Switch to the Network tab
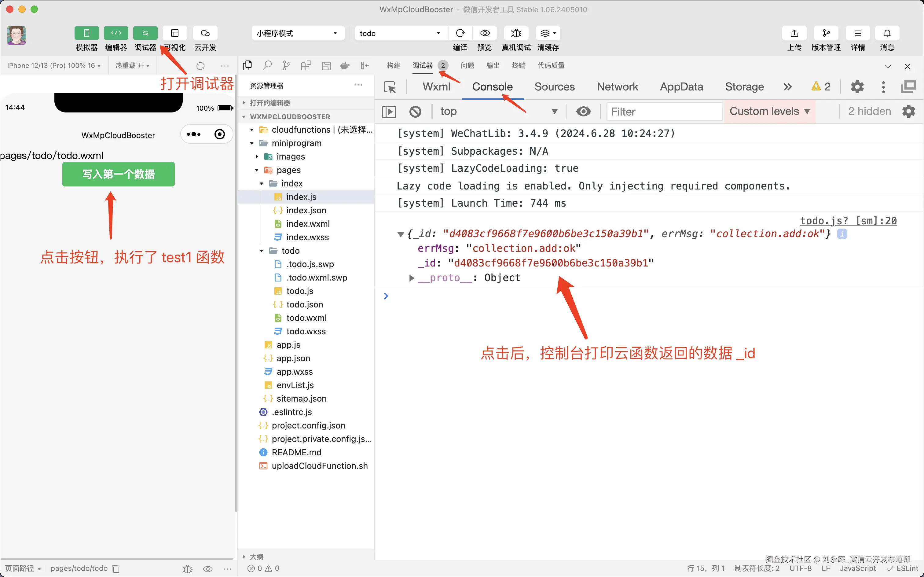924x577 pixels. pos(617,87)
